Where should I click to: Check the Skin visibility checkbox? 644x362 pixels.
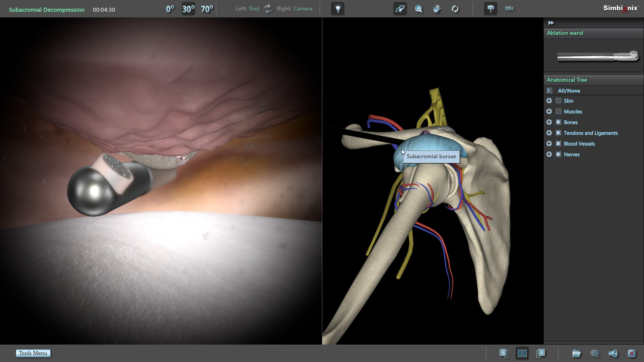tap(558, 101)
